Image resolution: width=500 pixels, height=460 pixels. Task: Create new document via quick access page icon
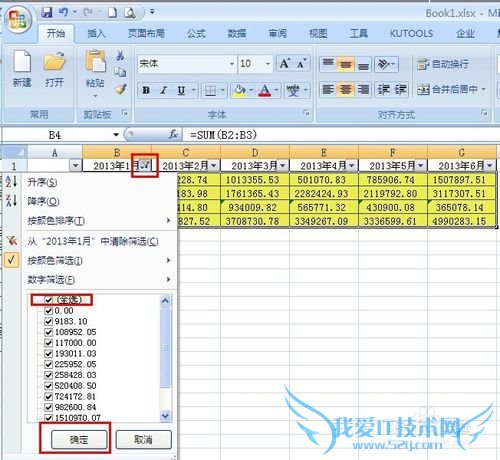(112, 13)
